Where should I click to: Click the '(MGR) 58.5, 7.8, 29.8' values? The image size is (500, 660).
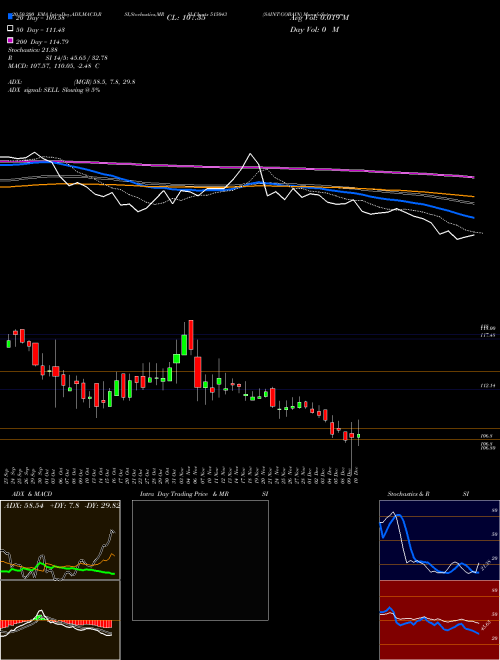104,82
